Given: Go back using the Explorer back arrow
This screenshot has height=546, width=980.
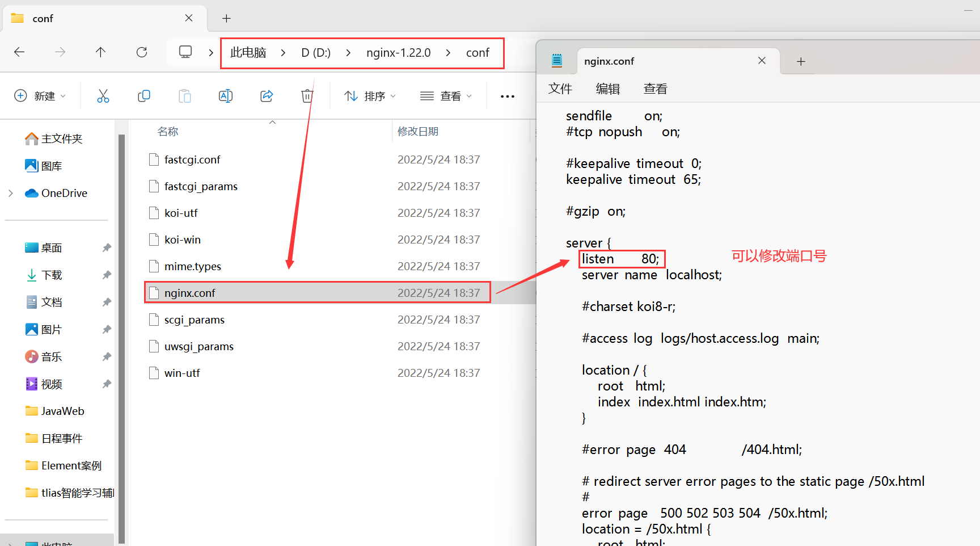Looking at the screenshot, I should (19, 52).
